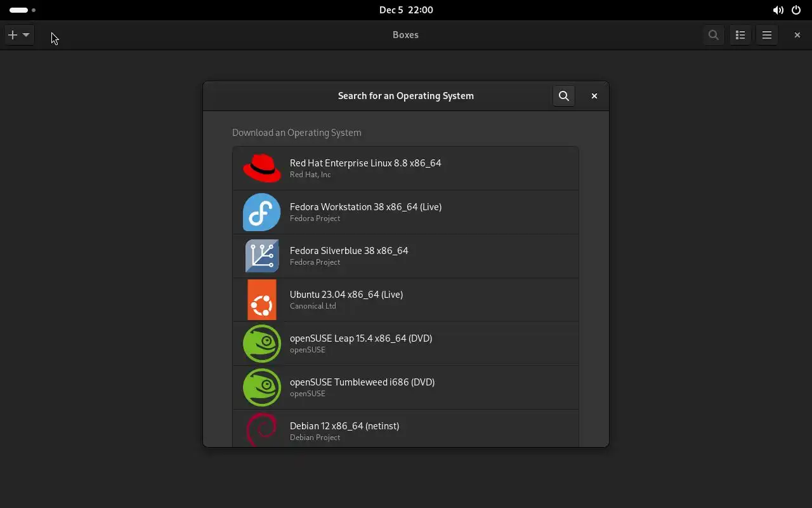Open the Boxes hamburger menu
Viewport: 812px width, 508px height.
767,35
